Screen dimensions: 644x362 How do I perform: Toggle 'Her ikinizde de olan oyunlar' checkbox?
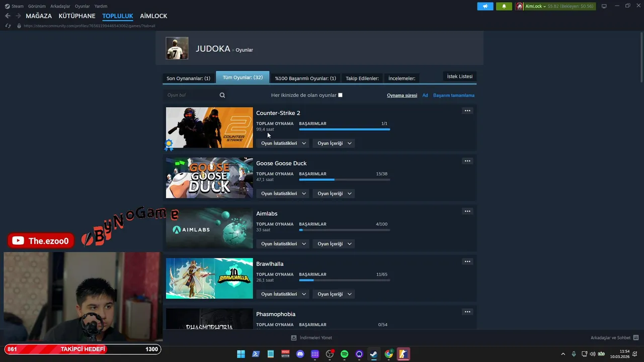[x=340, y=95]
